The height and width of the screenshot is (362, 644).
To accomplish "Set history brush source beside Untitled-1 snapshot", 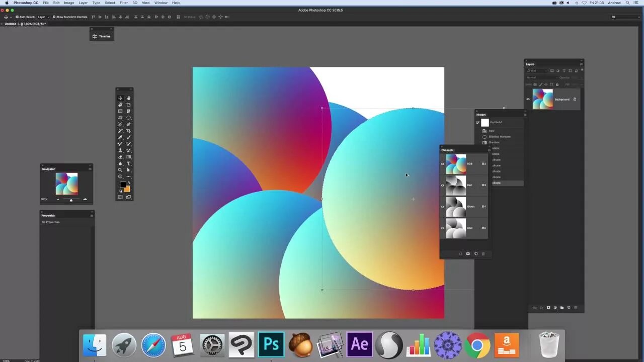I will coord(477,122).
